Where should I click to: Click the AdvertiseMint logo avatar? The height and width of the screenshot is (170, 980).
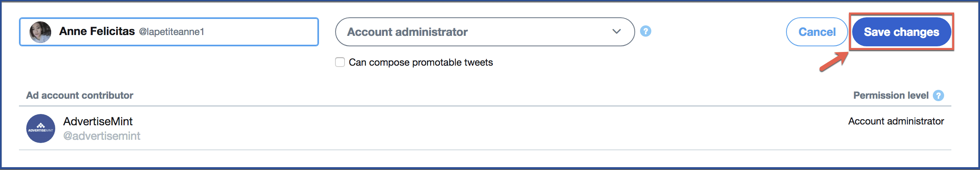pos(41,129)
